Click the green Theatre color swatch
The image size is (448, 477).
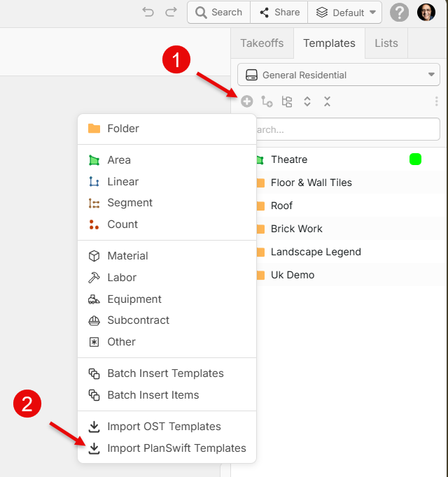coord(415,159)
